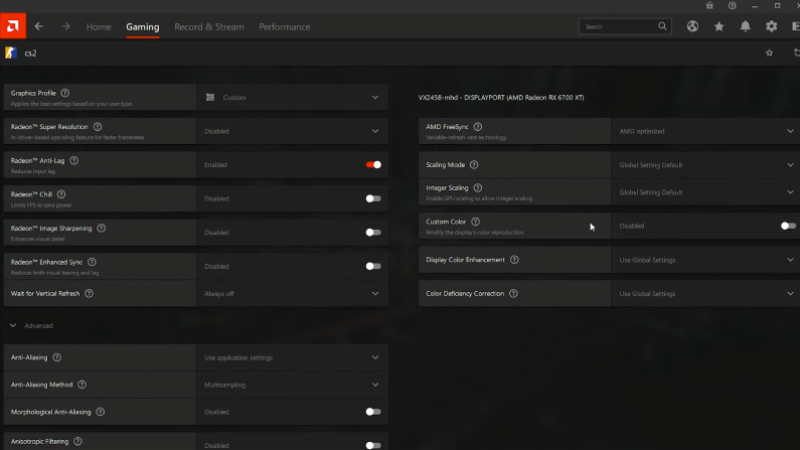Screen dimensions: 800x450
Task: Enable Radeon Image Sharpening toggle
Action: (373, 232)
